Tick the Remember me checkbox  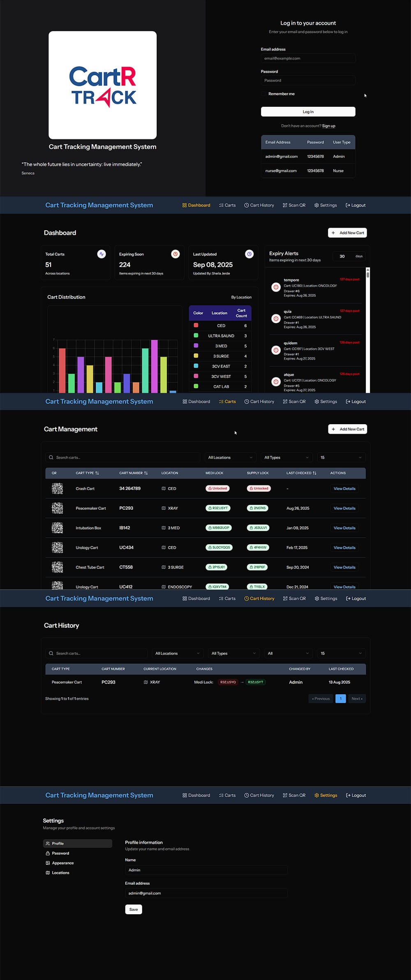coord(263,94)
